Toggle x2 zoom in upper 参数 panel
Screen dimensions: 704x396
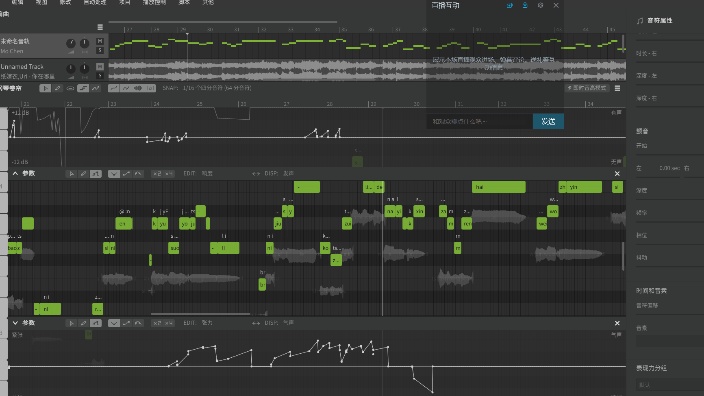tap(157, 173)
